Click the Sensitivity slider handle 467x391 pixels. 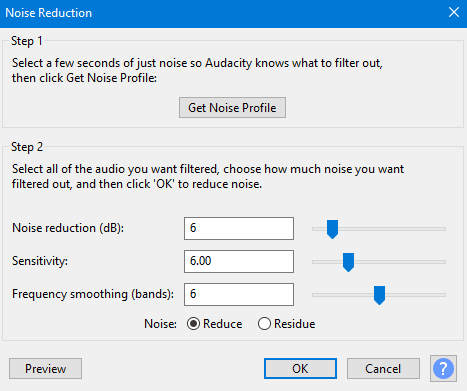click(x=348, y=262)
